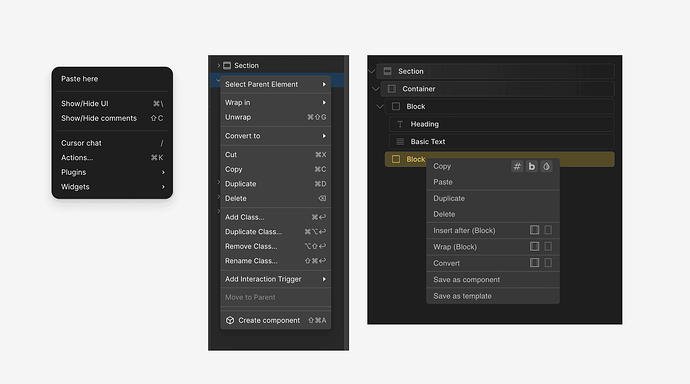The height and width of the screenshot is (384, 690).
Task: Choose Duplicate Class... menu entry
Action: coord(275,232)
